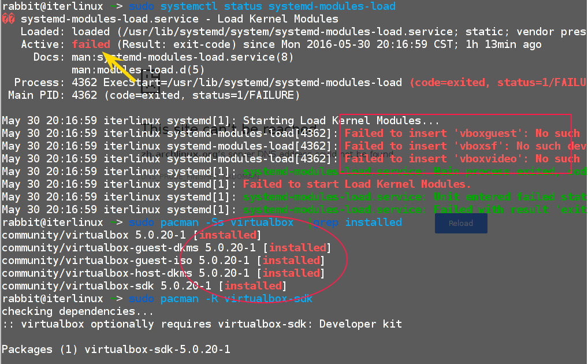Image resolution: width=588 pixels, height=364 pixels.
Task: Click the "community/virtualbox-guest-iso" package name
Action: [x=97, y=261]
